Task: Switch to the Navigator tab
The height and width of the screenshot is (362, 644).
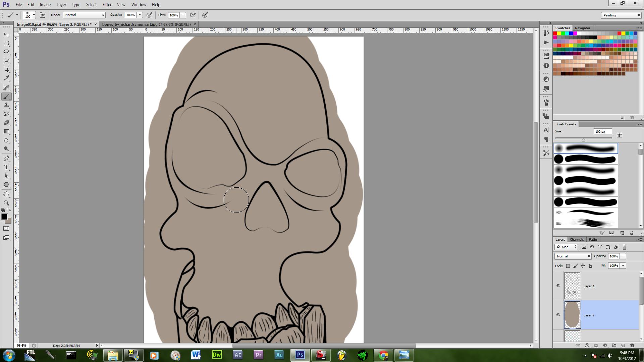Action: tap(582, 28)
